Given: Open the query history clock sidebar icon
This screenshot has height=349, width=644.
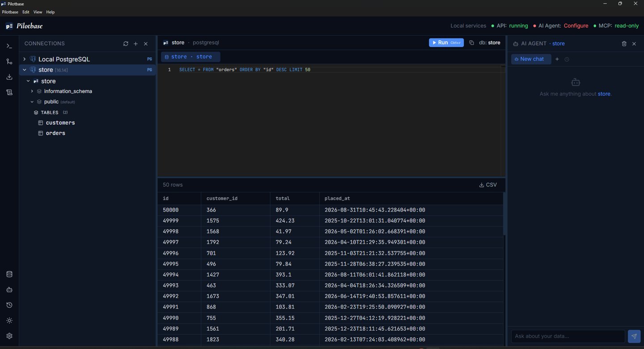Looking at the screenshot, I should (9, 305).
